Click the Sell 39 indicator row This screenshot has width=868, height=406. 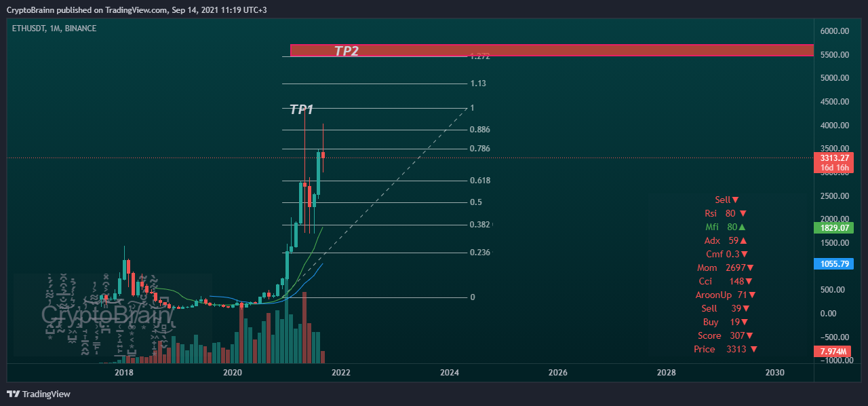point(726,308)
